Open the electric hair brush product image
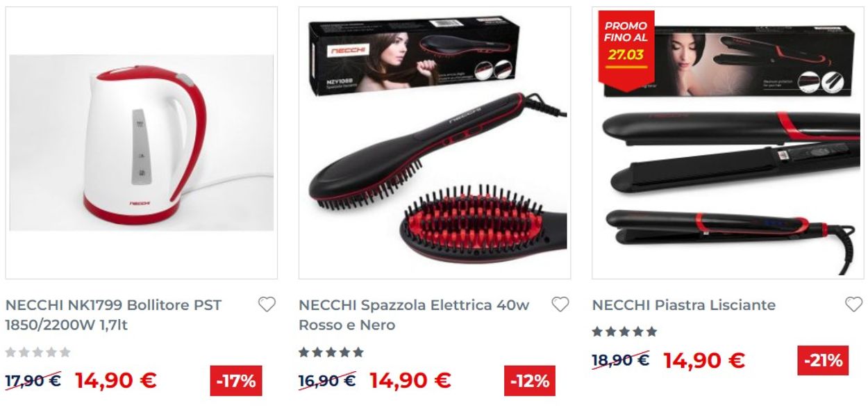 pyautogui.click(x=435, y=143)
